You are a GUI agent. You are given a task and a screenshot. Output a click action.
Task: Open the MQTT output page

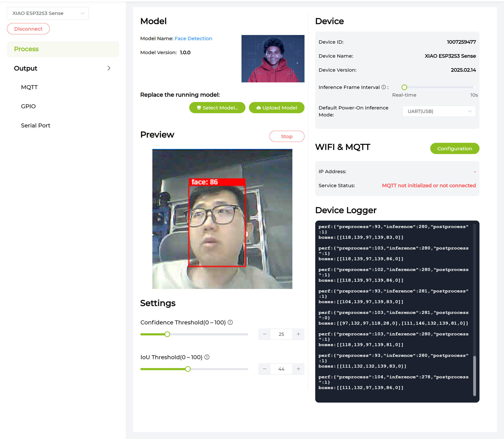point(29,87)
